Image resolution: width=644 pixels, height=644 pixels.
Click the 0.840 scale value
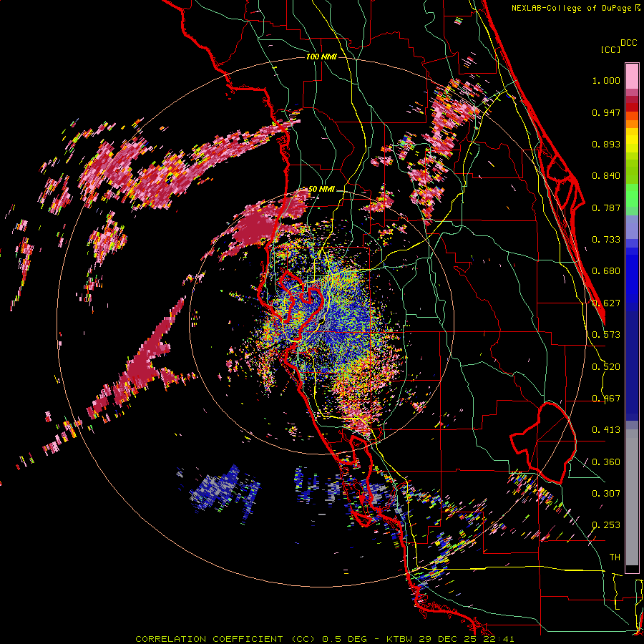606,176
